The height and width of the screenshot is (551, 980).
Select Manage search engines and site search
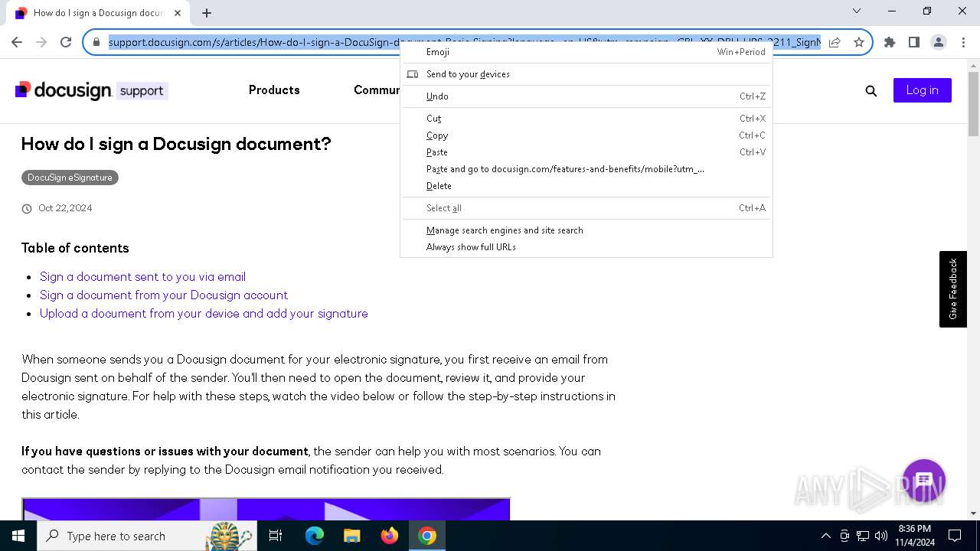[586, 230]
